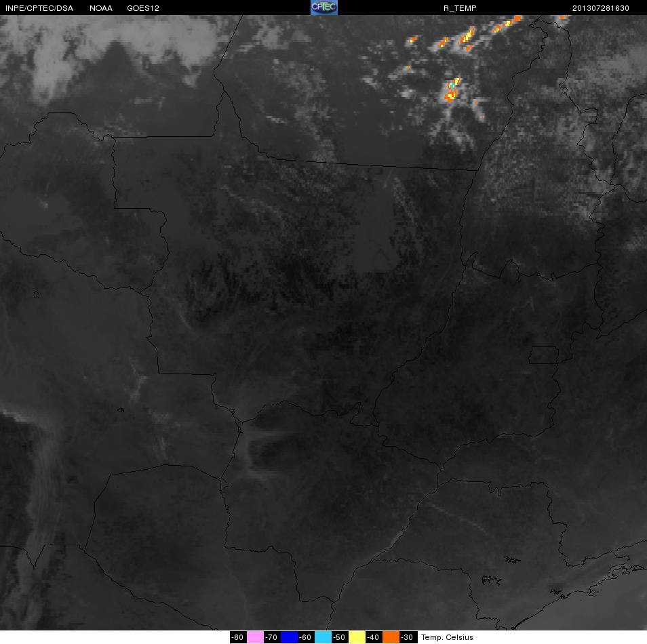Image resolution: width=647 pixels, height=644 pixels.
Task: Select the -80 legend value
Action: [x=238, y=637]
